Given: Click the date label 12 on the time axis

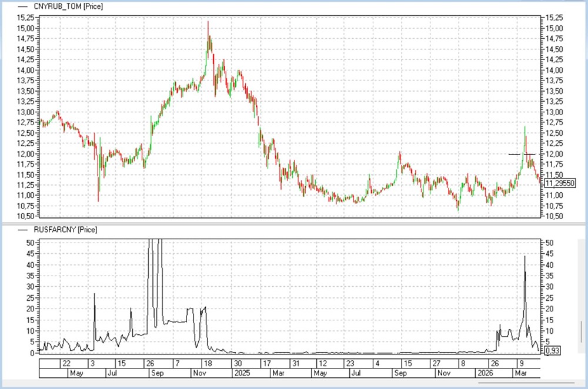Looking at the screenshot, I should [x=322, y=364].
